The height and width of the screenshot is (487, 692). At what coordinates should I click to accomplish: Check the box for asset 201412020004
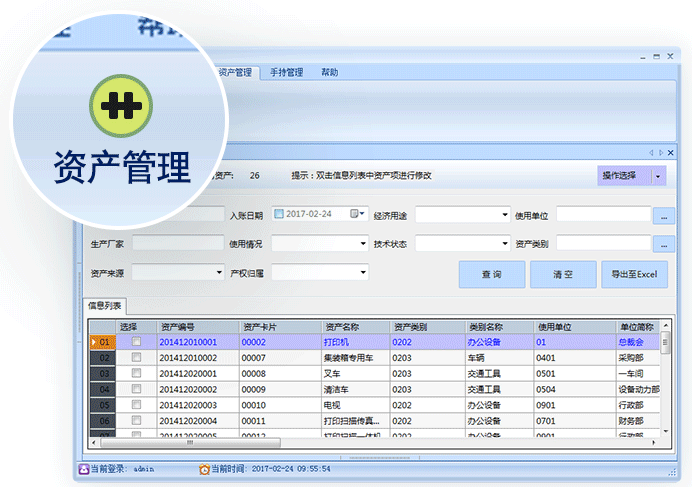pos(136,420)
